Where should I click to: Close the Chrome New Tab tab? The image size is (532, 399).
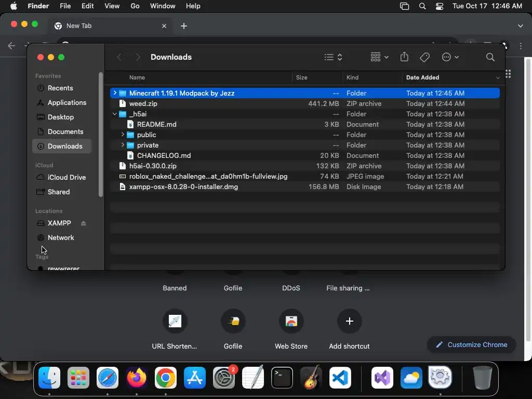pyautogui.click(x=164, y=26)
